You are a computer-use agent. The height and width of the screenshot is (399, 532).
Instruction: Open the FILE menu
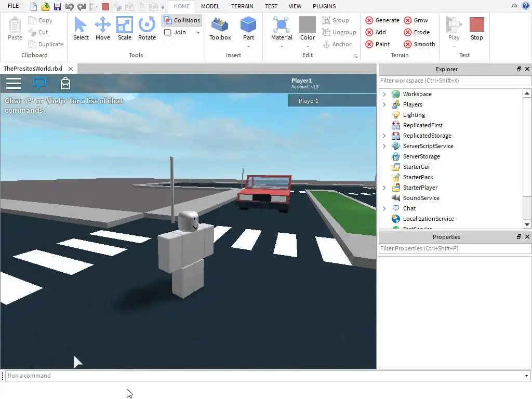(13, 6)
